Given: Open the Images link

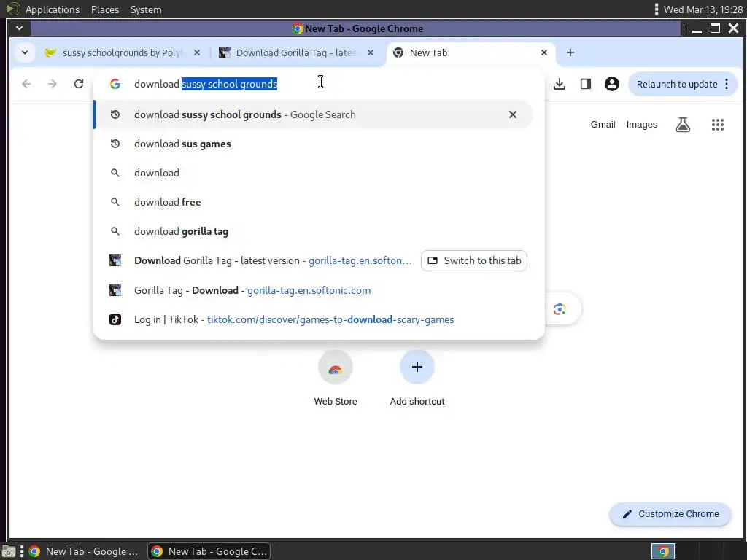Looking at the screenshot, I should (642, 124).
